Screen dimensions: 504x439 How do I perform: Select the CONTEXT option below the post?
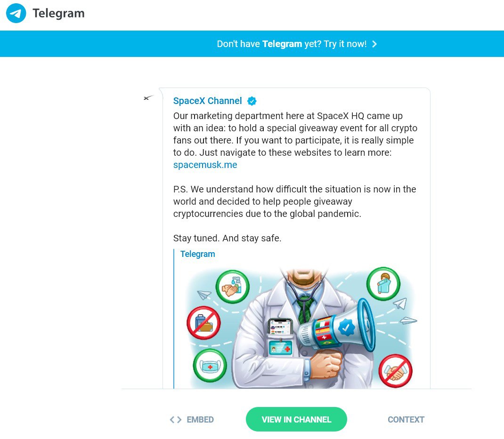(x=406, y=420)
